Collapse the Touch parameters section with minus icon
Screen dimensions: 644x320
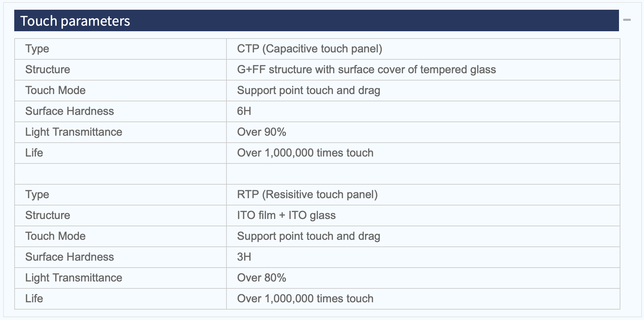pyautogui.click(x=627, y=20)
